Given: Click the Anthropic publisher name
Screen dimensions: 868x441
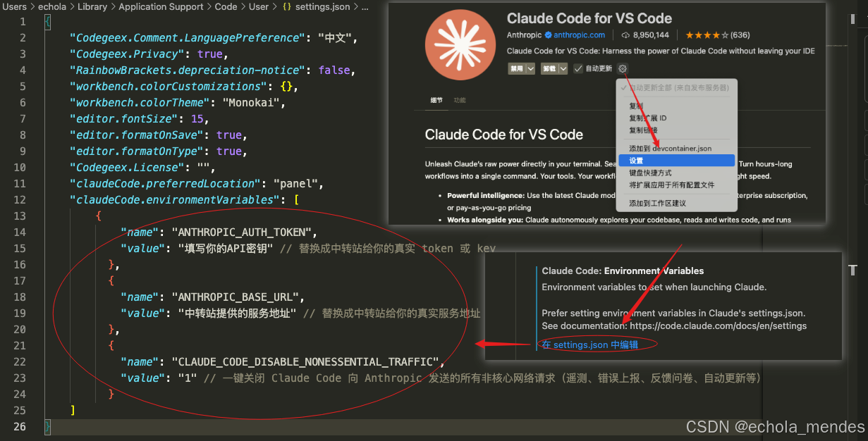Looking at the screenshot, I should pyautogui.click(x=524, y=35).
